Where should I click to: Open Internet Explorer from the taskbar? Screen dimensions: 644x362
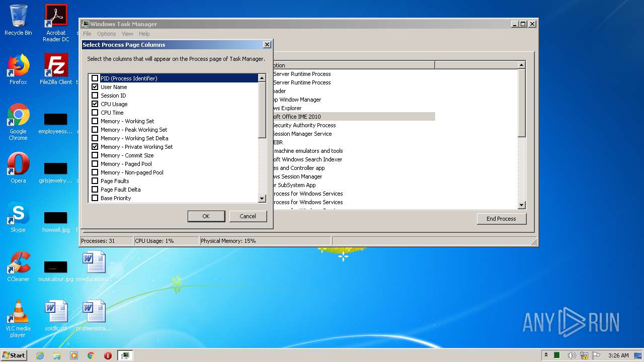[40, 355]
